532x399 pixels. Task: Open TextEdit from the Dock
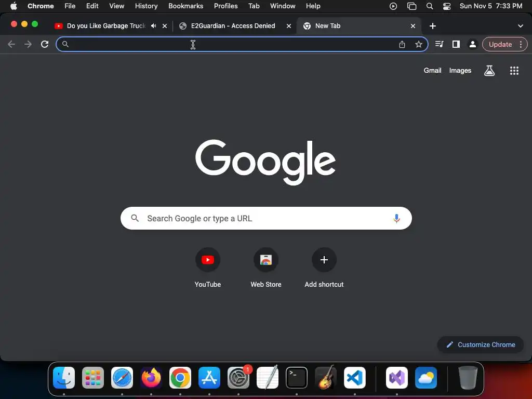point(268,378)
